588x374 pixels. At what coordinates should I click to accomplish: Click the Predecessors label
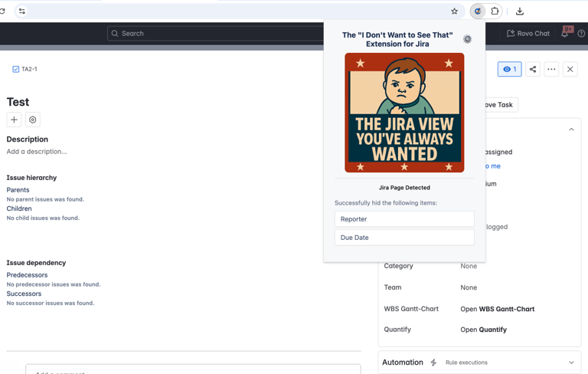point(27,275)
